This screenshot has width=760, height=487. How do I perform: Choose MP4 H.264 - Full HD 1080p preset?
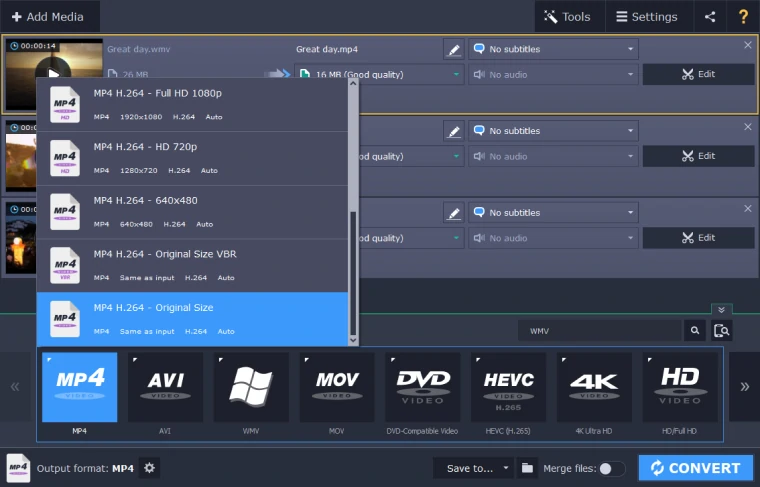point(192,105)
